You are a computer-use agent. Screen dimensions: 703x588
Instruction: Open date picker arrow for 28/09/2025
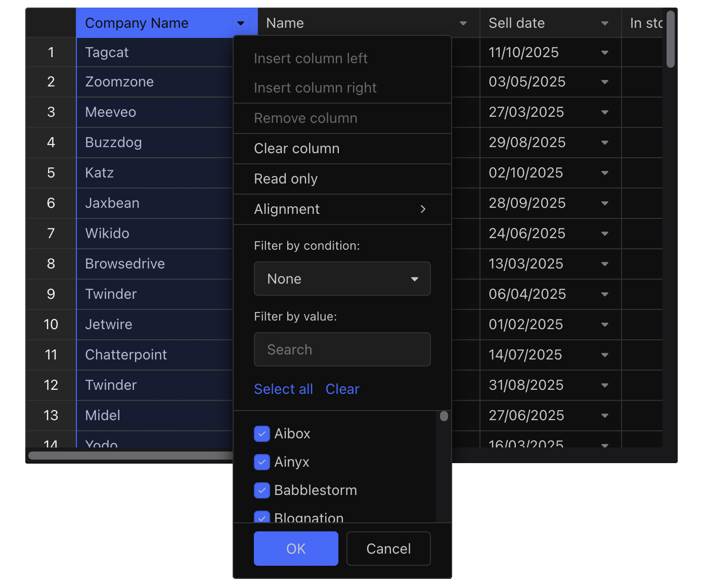pos(604,203)
